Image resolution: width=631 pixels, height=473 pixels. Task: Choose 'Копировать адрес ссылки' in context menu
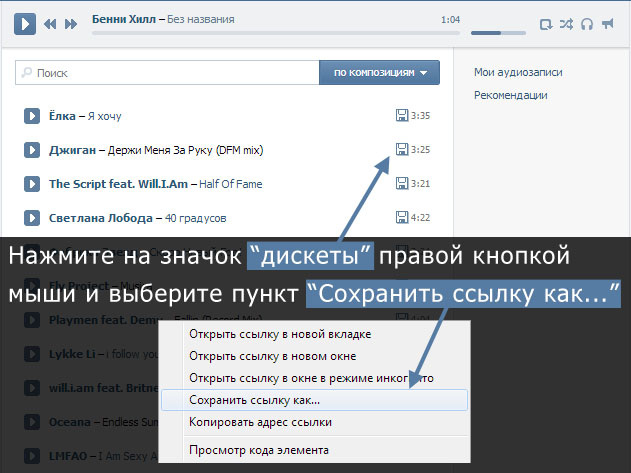pyautogui.click(x=260, y=422)
